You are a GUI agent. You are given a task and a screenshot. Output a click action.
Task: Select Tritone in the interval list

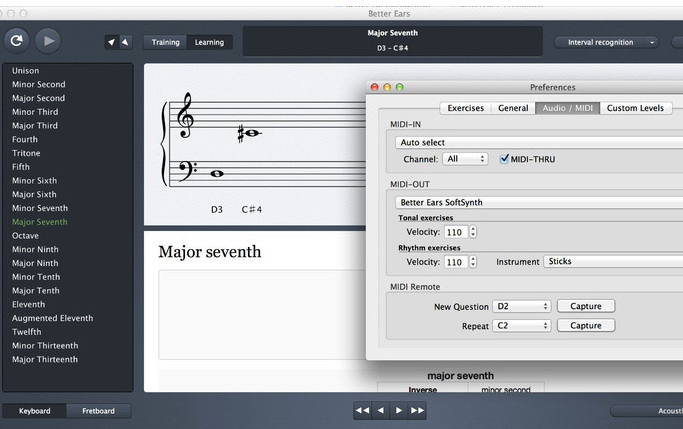tap(26, 153)
